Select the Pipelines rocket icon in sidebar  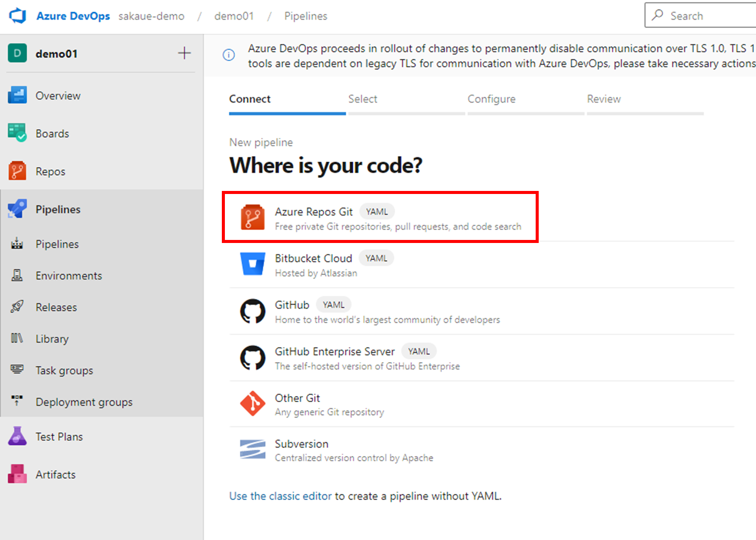click(x=17, y=209)
